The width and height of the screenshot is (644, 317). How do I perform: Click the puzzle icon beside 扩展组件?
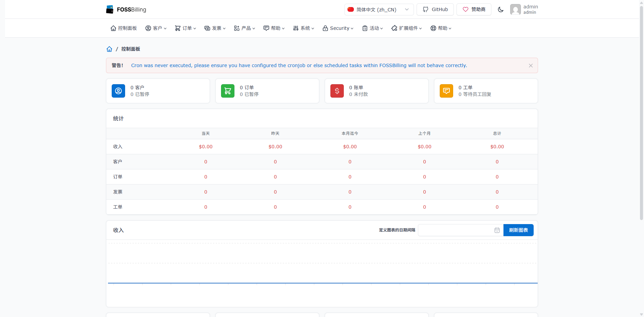(x=394, y=28)
